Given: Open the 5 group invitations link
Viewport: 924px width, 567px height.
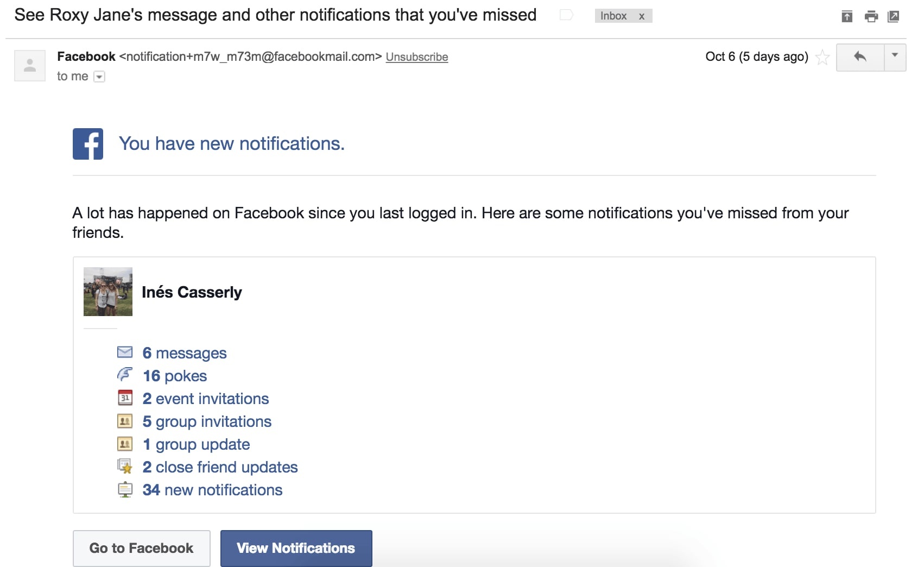Looking at the screenshot, I should (x=207, y=421).
